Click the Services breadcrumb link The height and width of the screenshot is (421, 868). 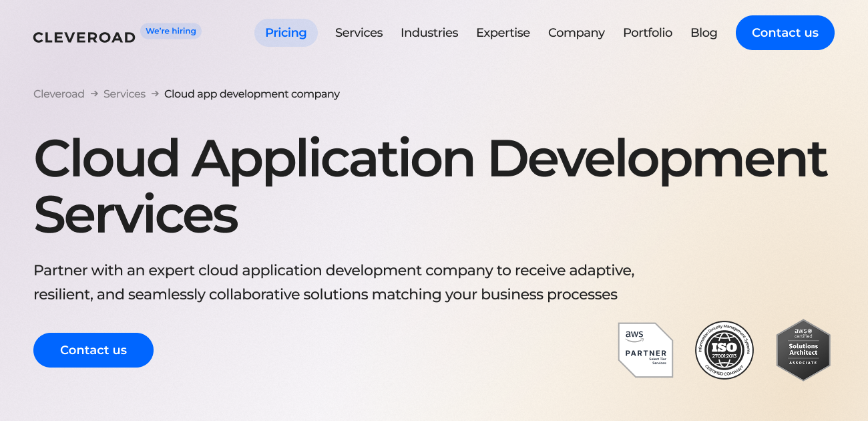pyautogui.click(x=124, y=94)
